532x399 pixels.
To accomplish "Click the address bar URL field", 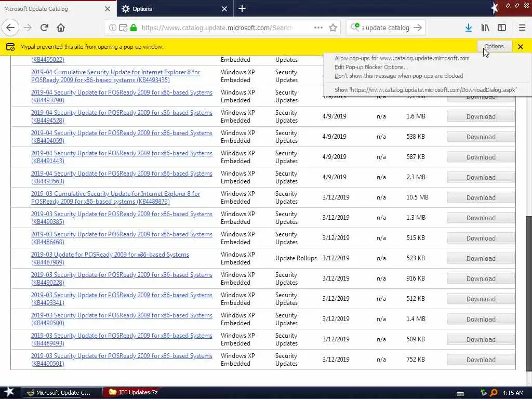I will (217, 28).
